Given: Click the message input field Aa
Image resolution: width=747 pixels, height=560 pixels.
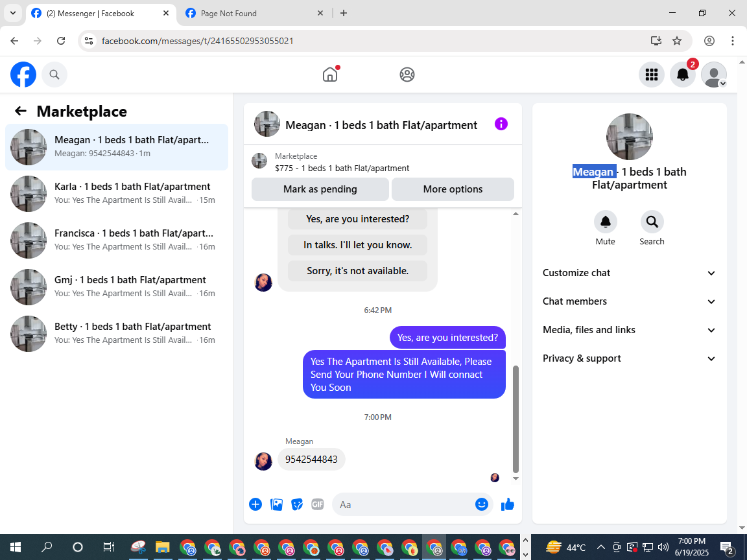Looking at the screenshot, I should point(405,504).
